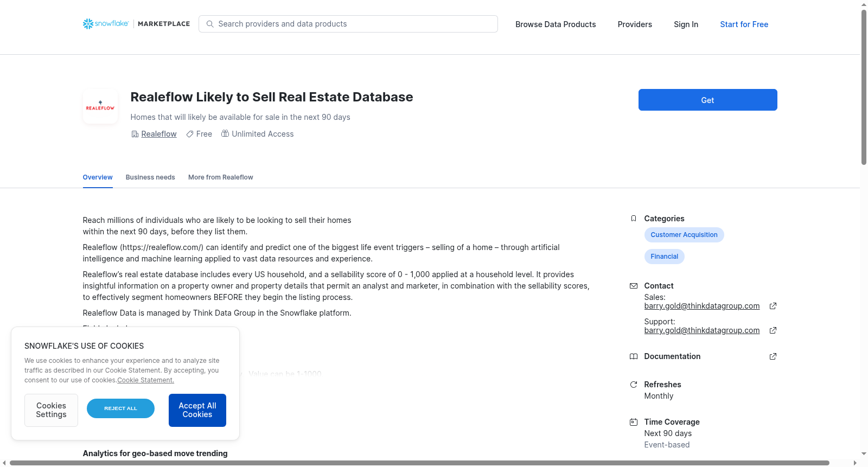This screenshot has height=467, width=868.
Task: Open the Realeflow provider link
Action: 159,134
